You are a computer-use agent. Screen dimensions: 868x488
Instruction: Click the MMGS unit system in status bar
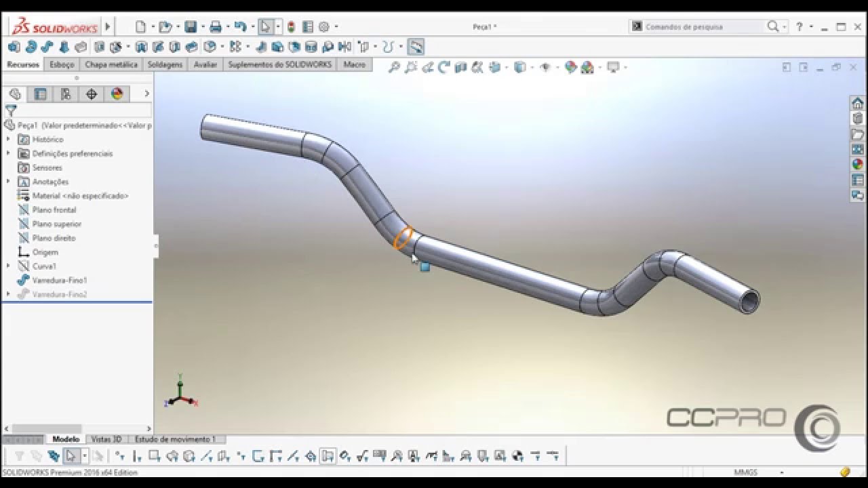[x=745, y=472]
